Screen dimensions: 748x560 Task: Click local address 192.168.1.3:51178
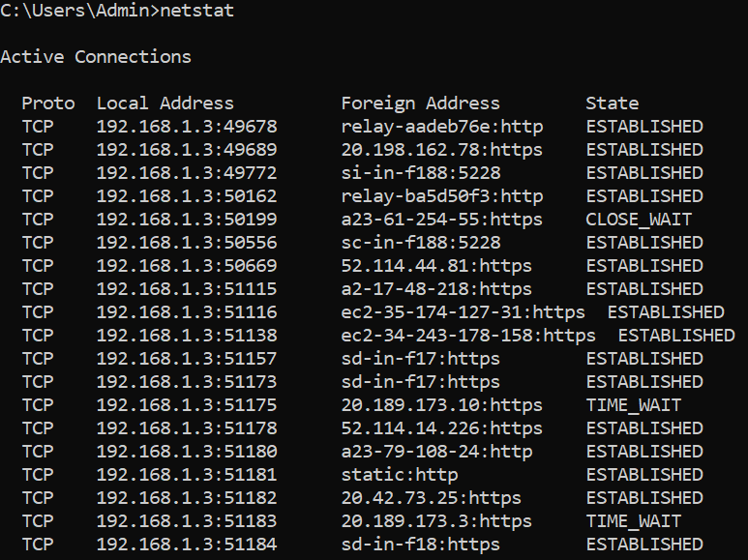[187, 428]
